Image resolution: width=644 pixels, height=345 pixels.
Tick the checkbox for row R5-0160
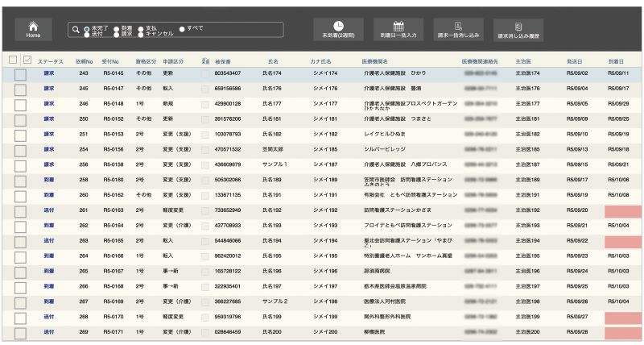tap(20, 180)
